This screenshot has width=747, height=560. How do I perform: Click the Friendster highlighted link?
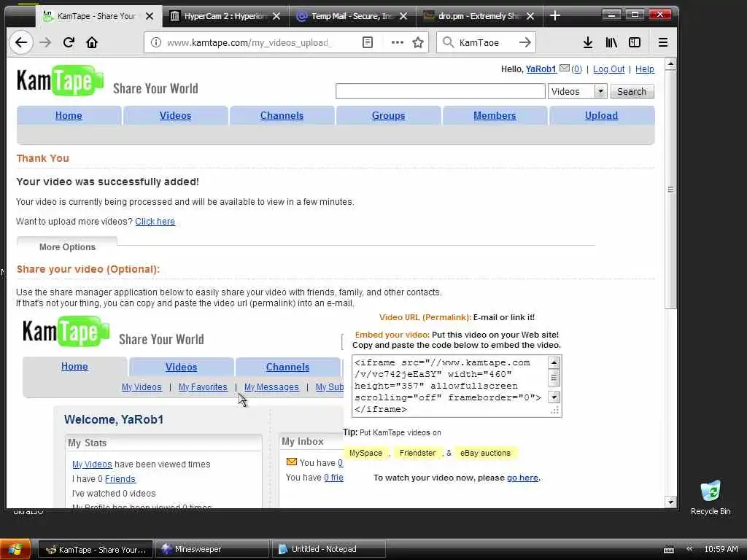(417, 453)
